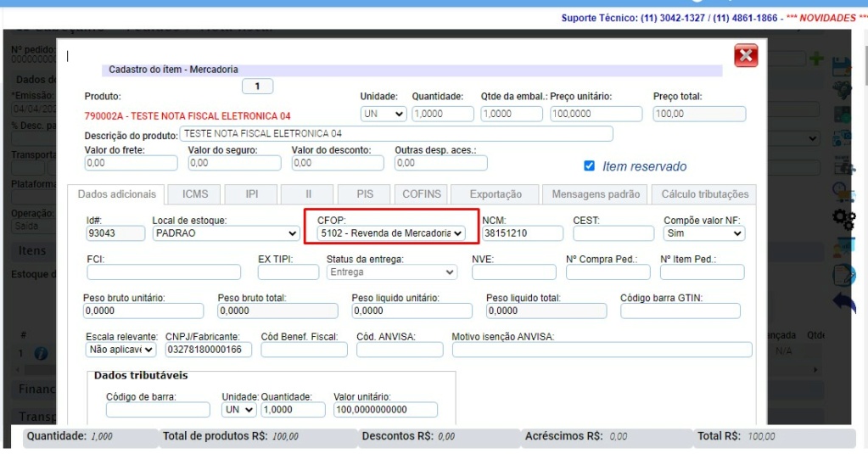
Task: Click the Valor do frete field
Action: click(x=131, y=163)
